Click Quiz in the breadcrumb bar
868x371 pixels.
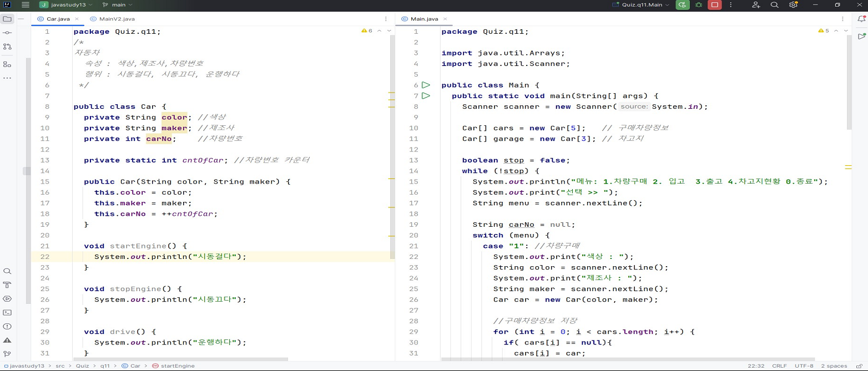(82, 366)
